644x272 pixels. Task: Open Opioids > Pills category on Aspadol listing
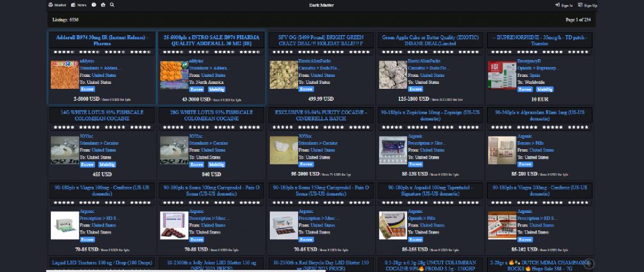pyautogui.click(x=421, y=218)
